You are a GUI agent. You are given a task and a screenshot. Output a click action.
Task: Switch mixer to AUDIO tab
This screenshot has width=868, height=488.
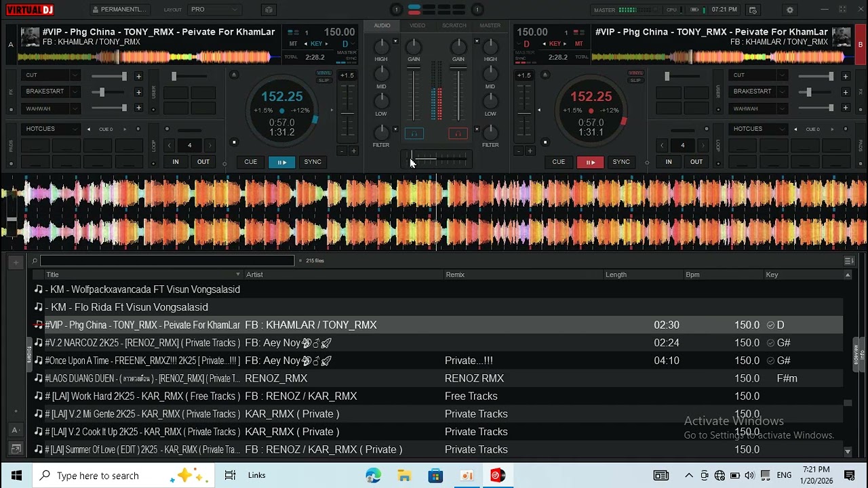382,26
